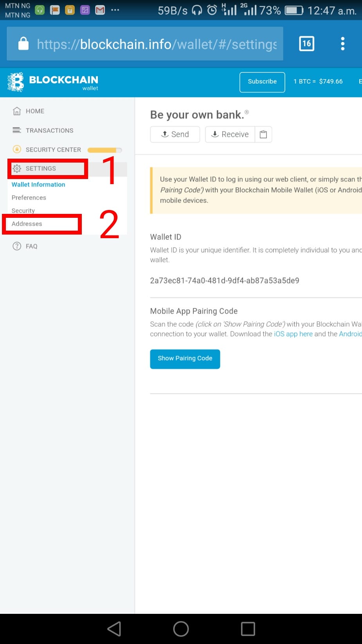Screen dimensions: 362x644
Task: Click the Mobile App Pairing Code heading
Action: tap(194, 311)
